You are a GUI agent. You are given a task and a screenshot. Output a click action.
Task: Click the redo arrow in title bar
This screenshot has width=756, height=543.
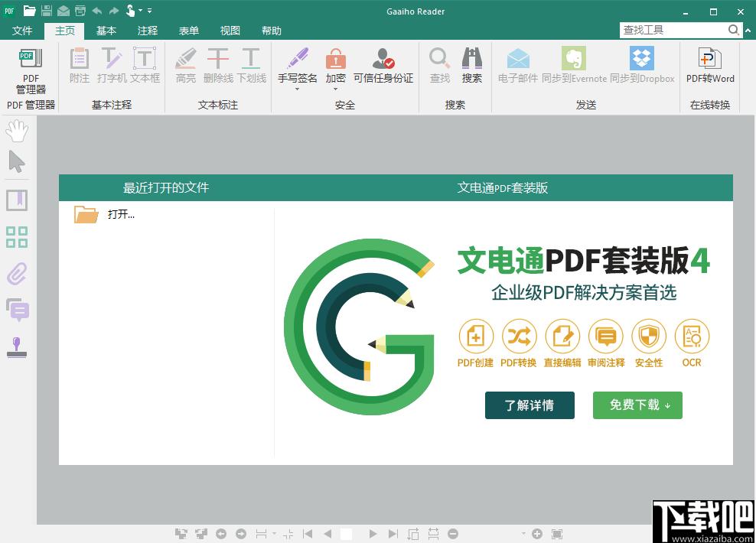(x=114, y=10)
